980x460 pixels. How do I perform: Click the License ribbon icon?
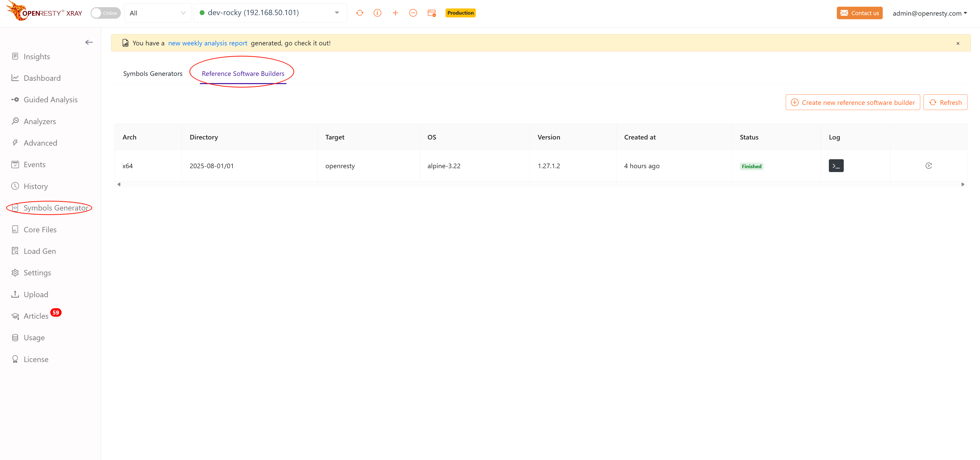[x=15, y=359]
